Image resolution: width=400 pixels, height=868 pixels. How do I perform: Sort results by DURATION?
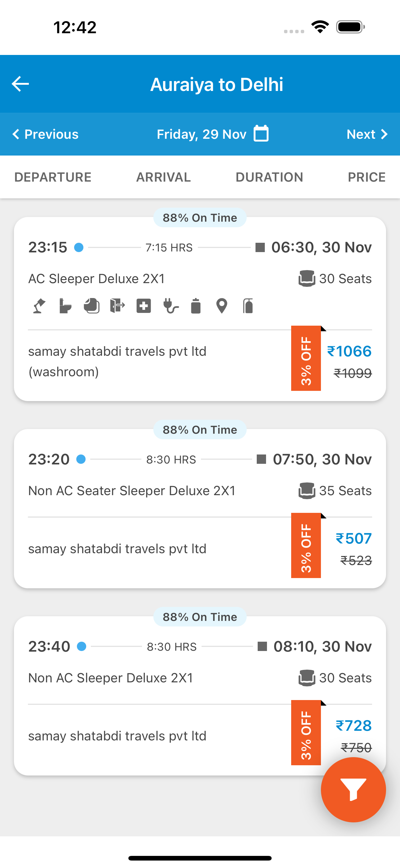tap(269, 177)
